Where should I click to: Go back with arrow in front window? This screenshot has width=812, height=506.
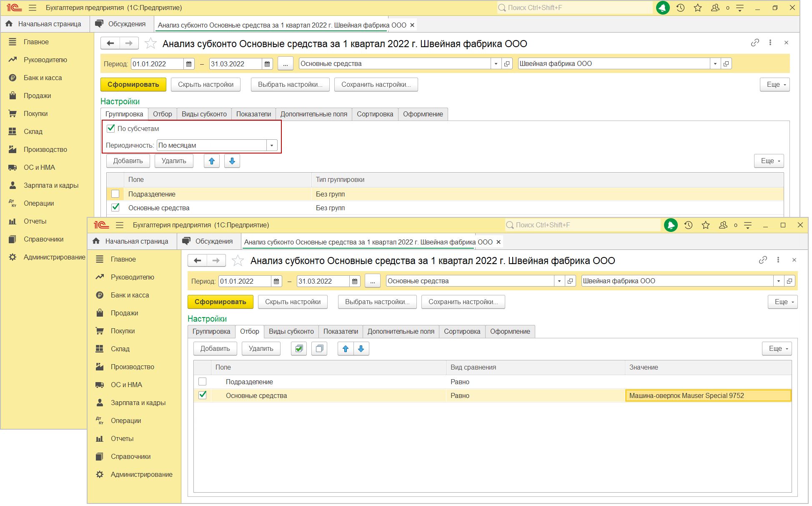click(198, 261)
